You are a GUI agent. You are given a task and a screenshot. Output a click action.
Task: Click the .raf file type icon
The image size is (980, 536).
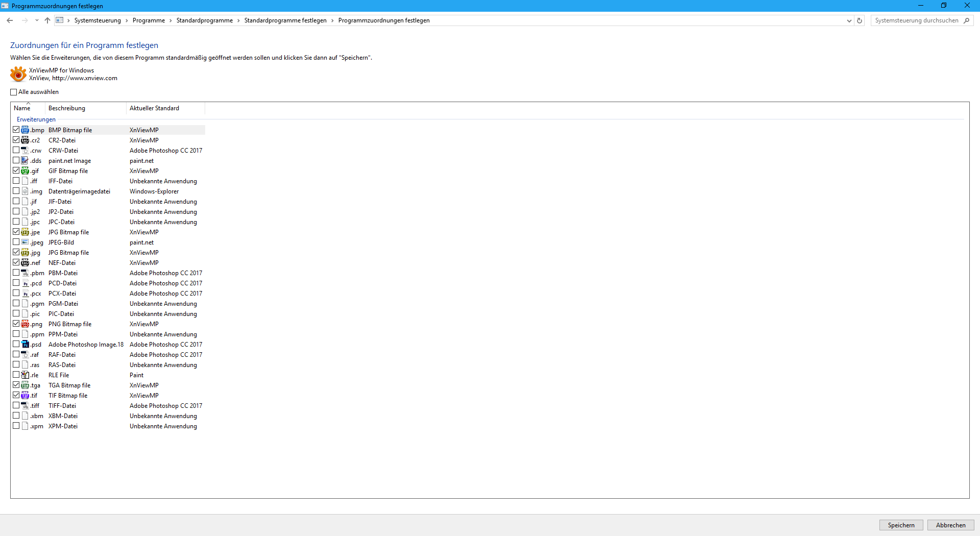click(x=25, y=355)
